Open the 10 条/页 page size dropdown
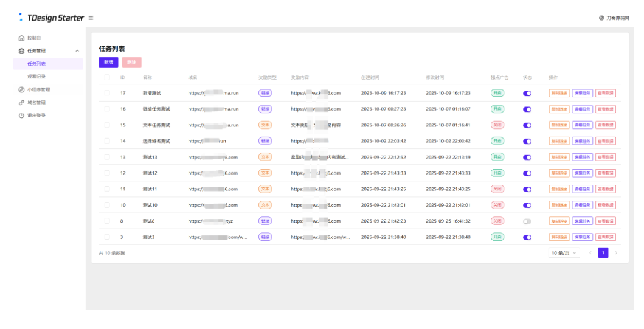This screenshot has width=644, height=329. [564, 252]
